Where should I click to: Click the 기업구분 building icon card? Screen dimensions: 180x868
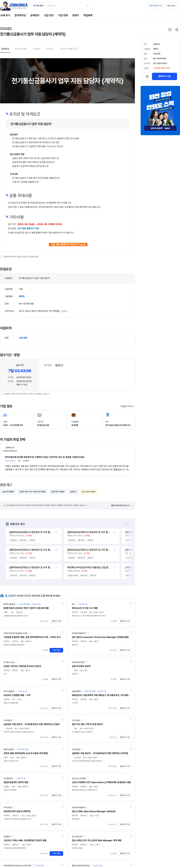[50, 420]
